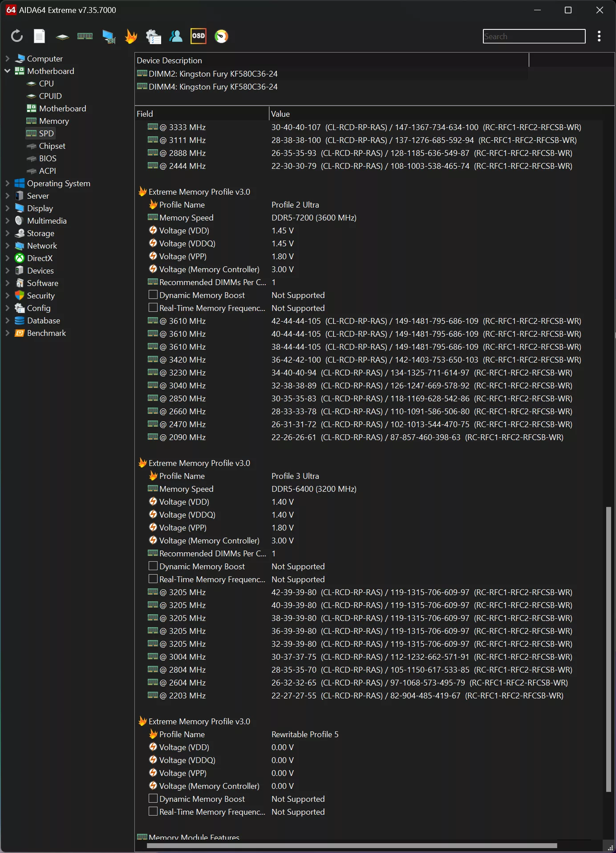The height and width of the screenshot is (853, 616).
Task: Expand the Server tree node
Action: tap(8, 196)
